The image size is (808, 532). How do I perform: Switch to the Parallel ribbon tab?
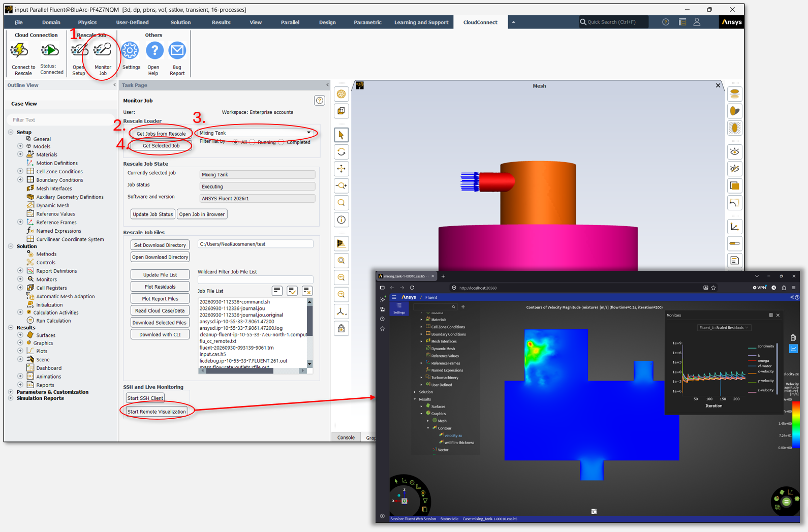[290, 22]
